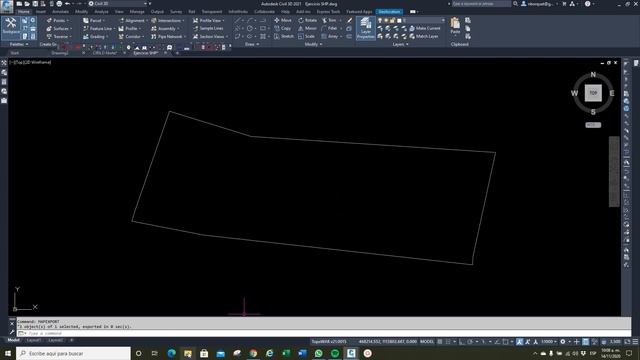This screenshot has width=640, height=360.
Task: Expand the Modify panel title
Action: pos(313,44)
